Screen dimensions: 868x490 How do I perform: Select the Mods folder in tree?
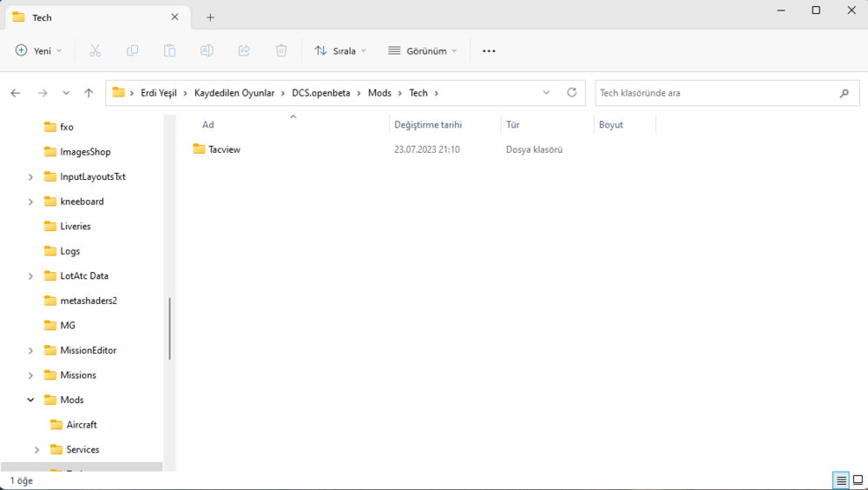click(x=72, y=400)
